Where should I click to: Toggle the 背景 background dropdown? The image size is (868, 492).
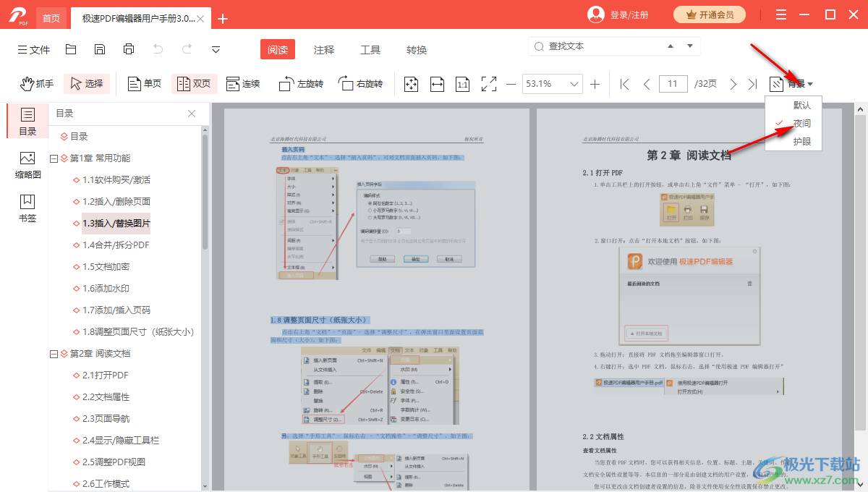point(791,84)
